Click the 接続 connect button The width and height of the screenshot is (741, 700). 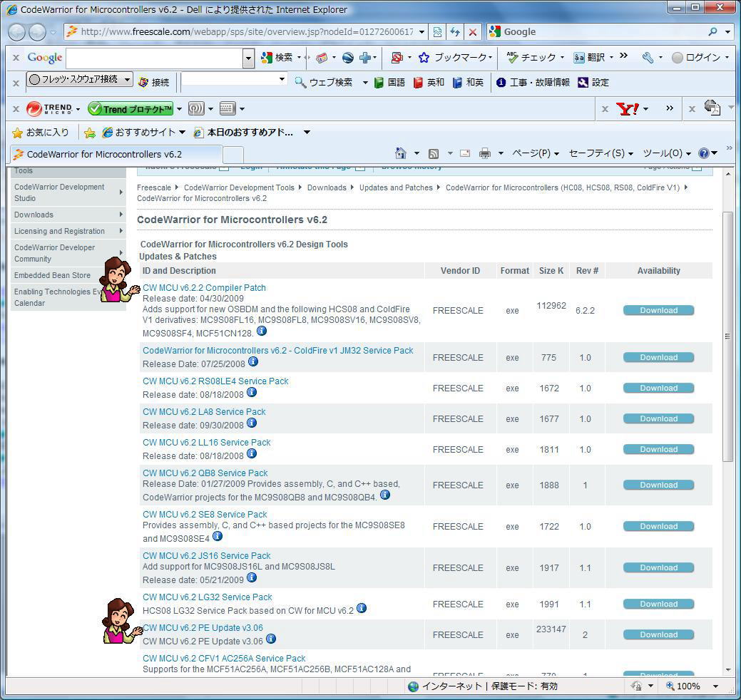(x=154, y=83)
